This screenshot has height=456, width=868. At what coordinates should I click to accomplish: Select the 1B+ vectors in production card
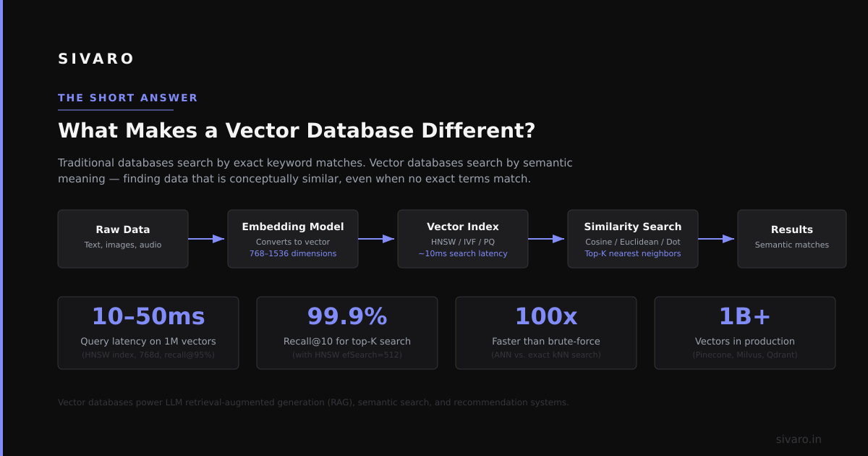745,333
